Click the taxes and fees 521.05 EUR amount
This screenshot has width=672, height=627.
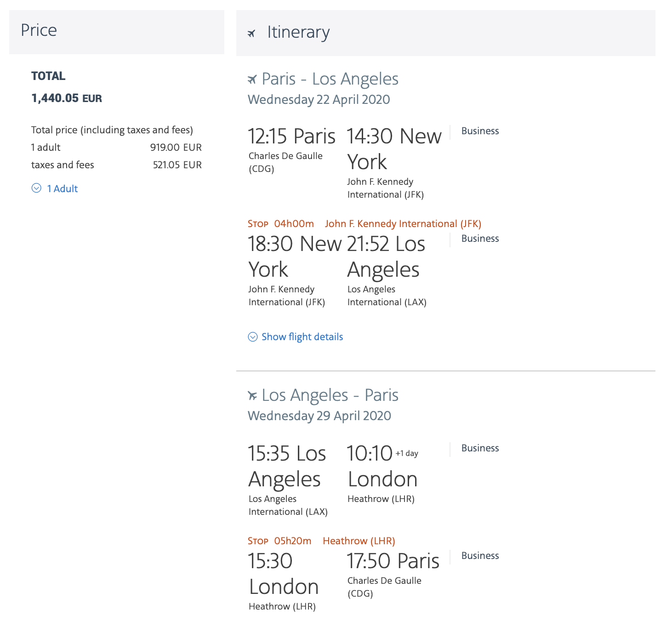coord(177,165)
